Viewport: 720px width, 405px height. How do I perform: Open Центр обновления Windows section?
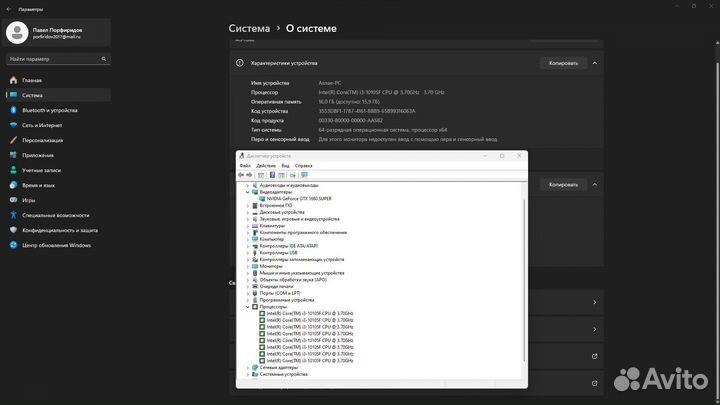pos(56,245)
